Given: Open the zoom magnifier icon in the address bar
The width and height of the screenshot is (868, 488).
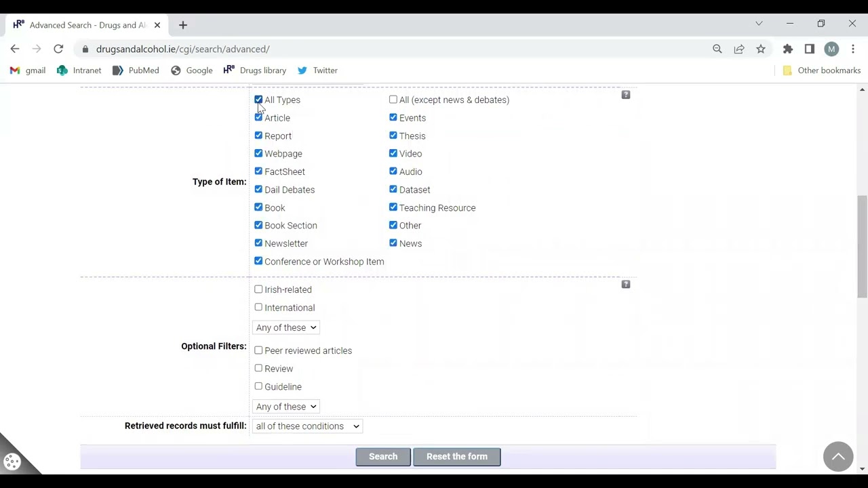Looking at the screenshot, I should pyautogui.click(x=717, y=49).
